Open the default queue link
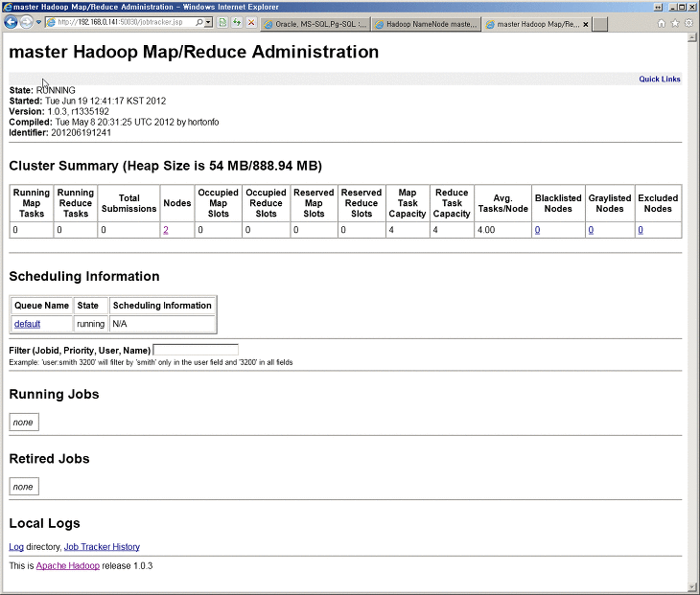The image size is (700, 595). pyautogui.click(x=27, y=324)
